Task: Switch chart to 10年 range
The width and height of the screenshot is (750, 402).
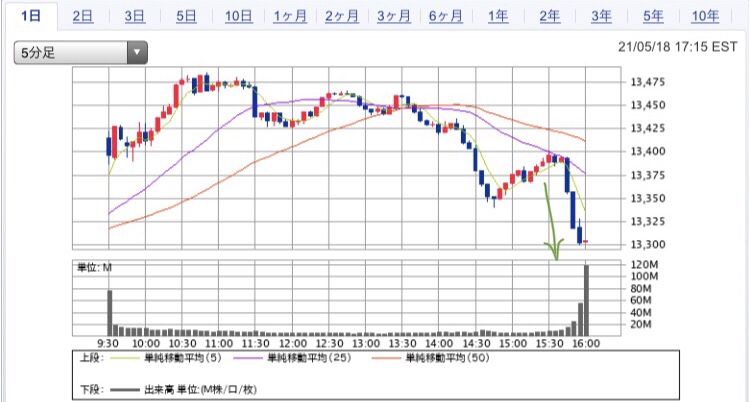Action: [x=705, y=16]
